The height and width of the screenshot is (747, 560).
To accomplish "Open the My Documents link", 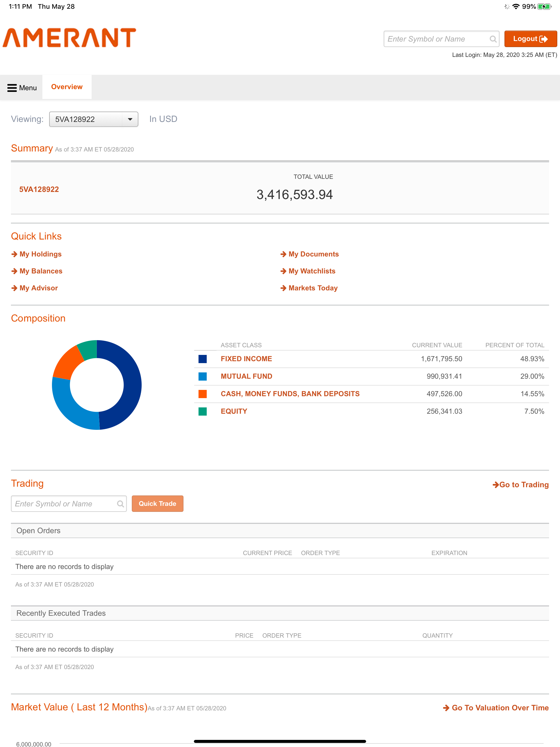I will tap(313, 254).
